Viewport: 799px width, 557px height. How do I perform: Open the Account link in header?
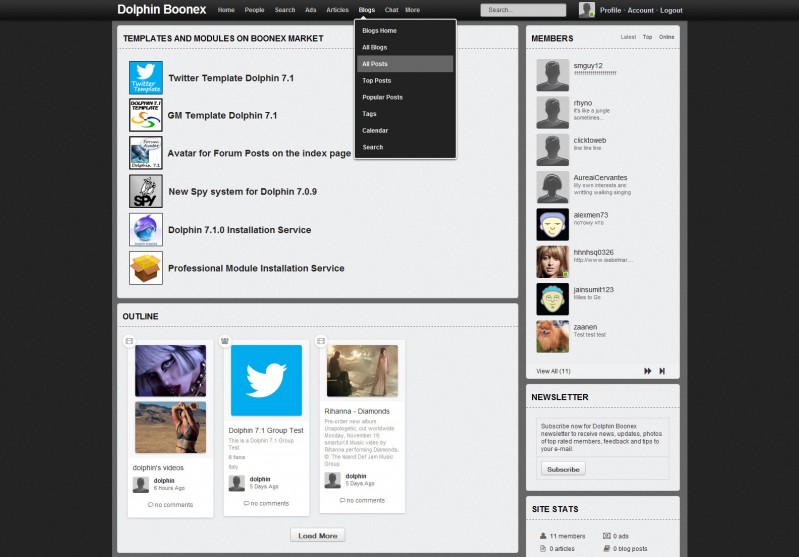coord(641,10)
